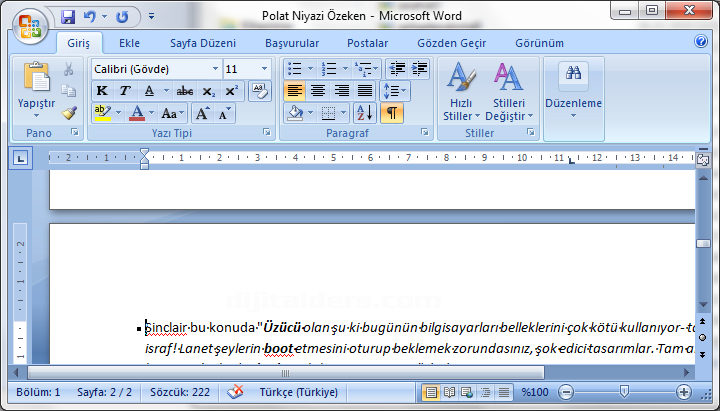
Task: Toggle superscript formatting
Action: click(231, 91)
